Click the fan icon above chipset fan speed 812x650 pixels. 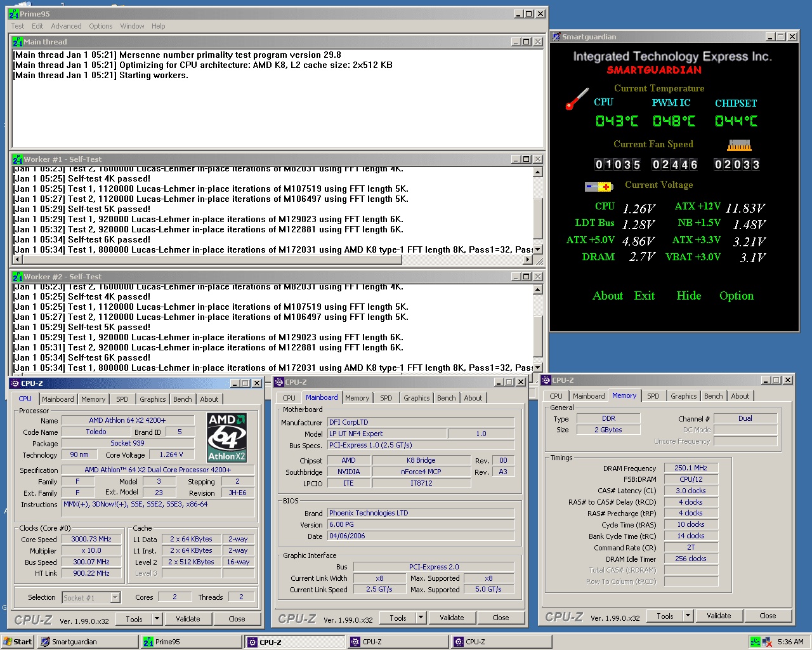tap(739, 145)
